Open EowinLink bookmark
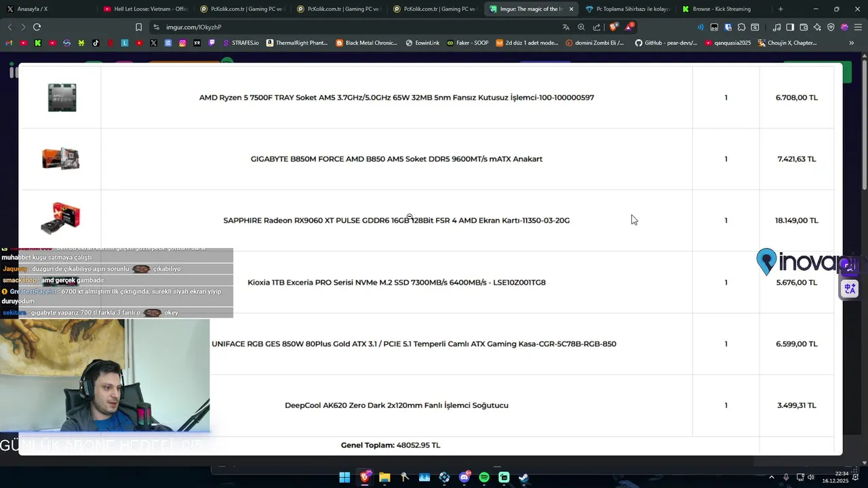 point(422,43)
